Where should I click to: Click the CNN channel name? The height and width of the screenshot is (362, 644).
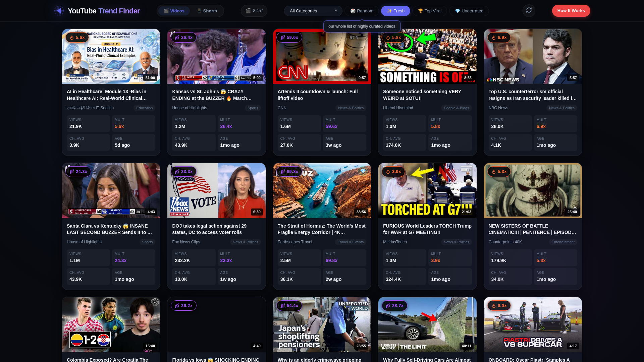tap(282, 108)
